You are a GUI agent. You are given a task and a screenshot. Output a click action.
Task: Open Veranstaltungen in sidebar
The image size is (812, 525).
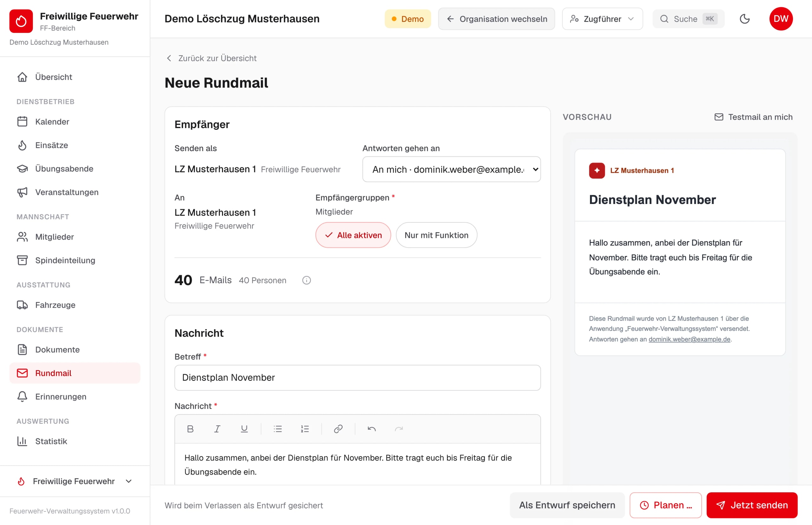[75, 192]
